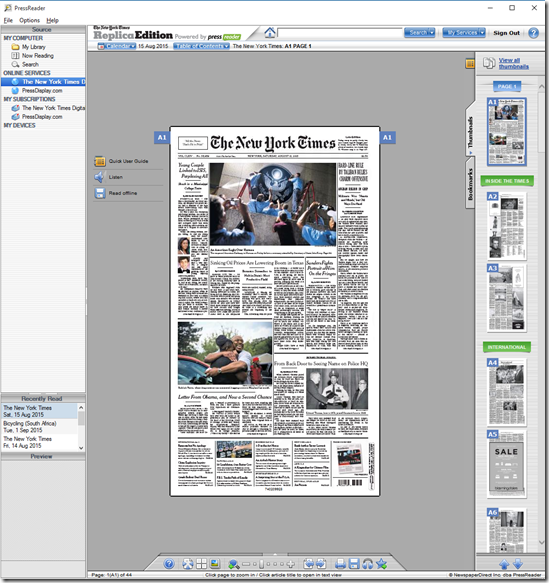Viewport: 549px width, 583px height.
Task: Click the right A1 page marker
Action: coord(387,138)
